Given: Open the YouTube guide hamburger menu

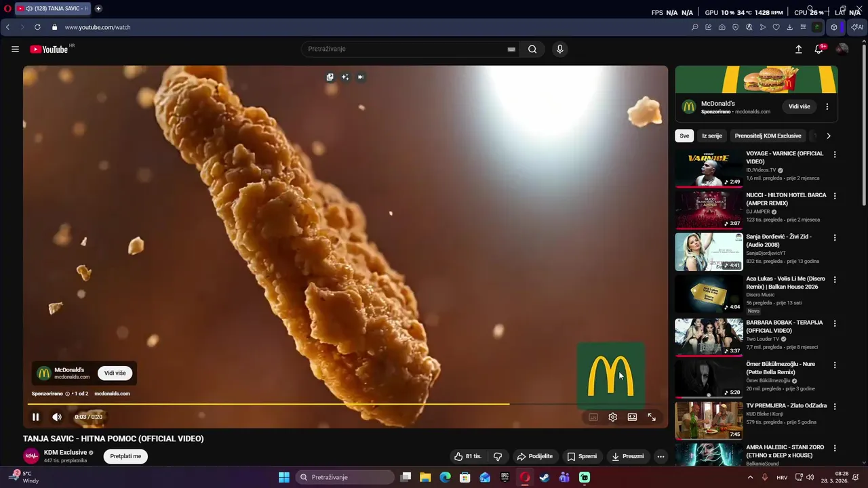Looking at the screenshot, I should click(x=15, y=49).
